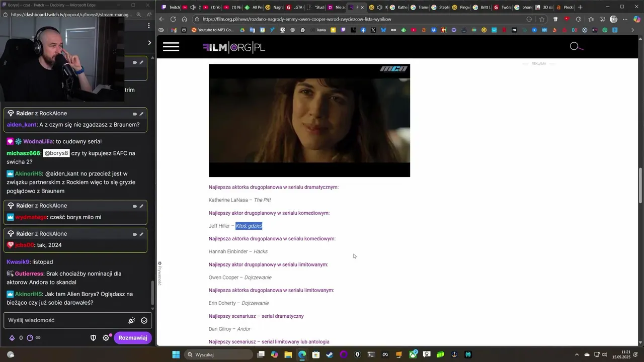Screen dimensions: 644x362
Task: Open the kawa bookmark
Action: [x=317, y=30]
